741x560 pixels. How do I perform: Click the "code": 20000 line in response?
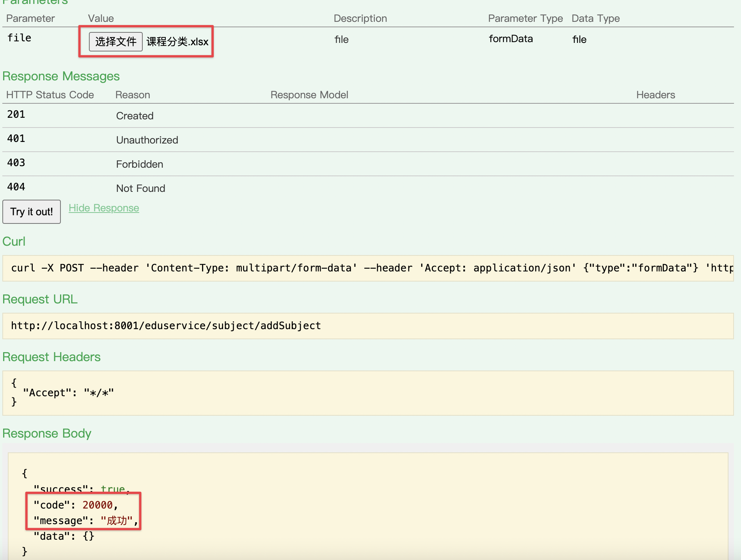[x=76, y=505]
